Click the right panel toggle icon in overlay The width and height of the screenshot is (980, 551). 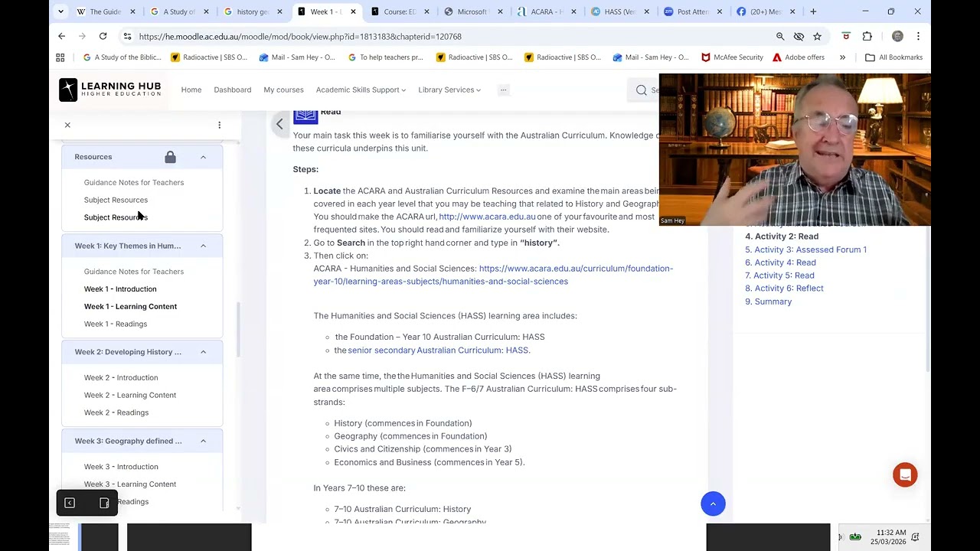[104, 503]
